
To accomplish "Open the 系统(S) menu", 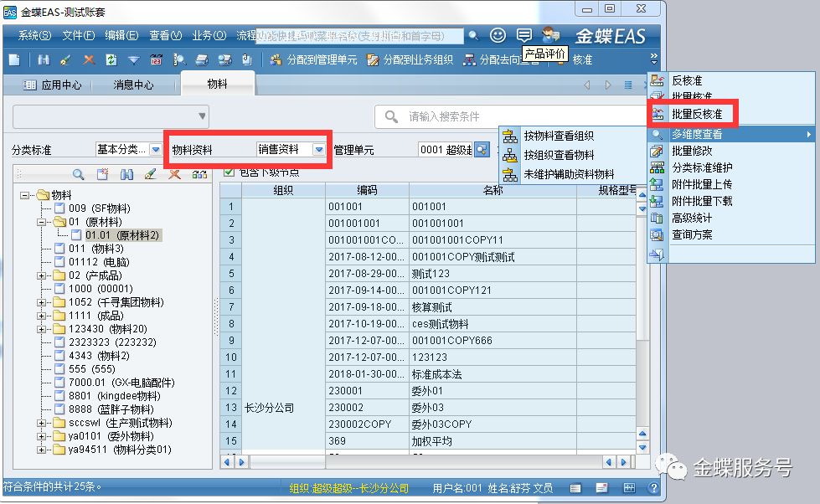I will pyautogui.click(x=34, y=35).
